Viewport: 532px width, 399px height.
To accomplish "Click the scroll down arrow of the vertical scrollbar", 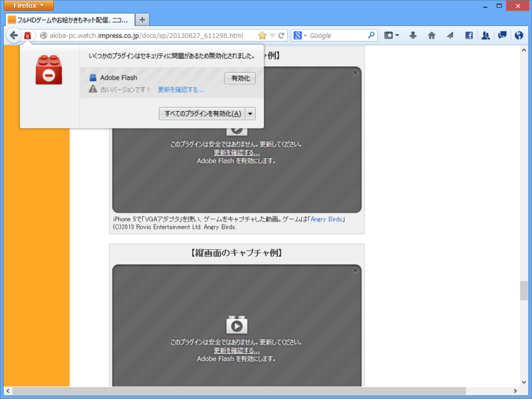I will click(x=523, y=382).
